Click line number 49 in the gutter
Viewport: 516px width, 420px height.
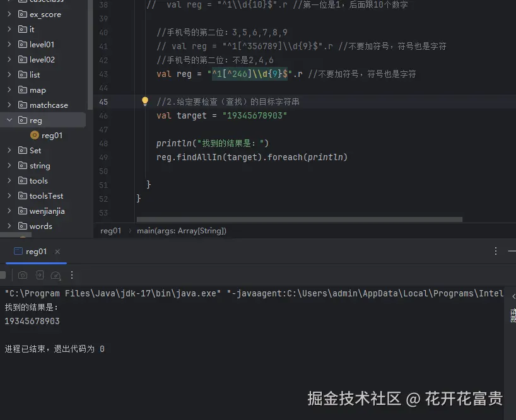tap(103, 157)
